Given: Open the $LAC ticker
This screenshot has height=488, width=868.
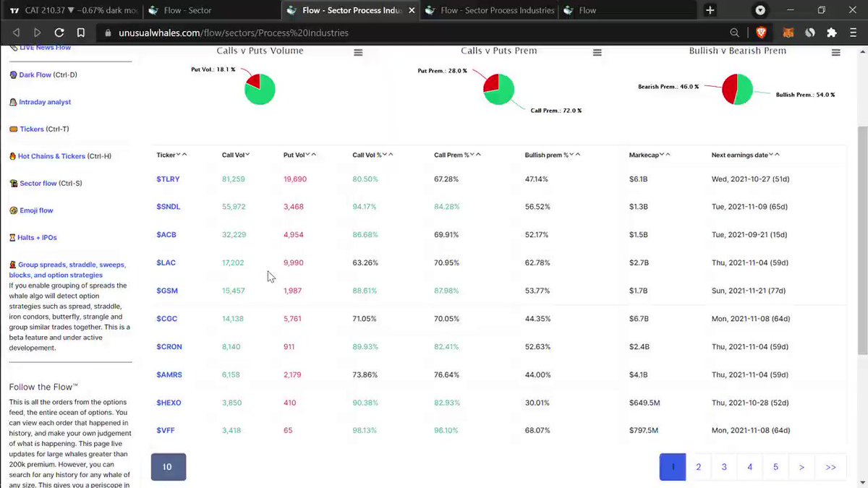Looking at the screenshot, I should pyautogui.click(x=166, y=262).
